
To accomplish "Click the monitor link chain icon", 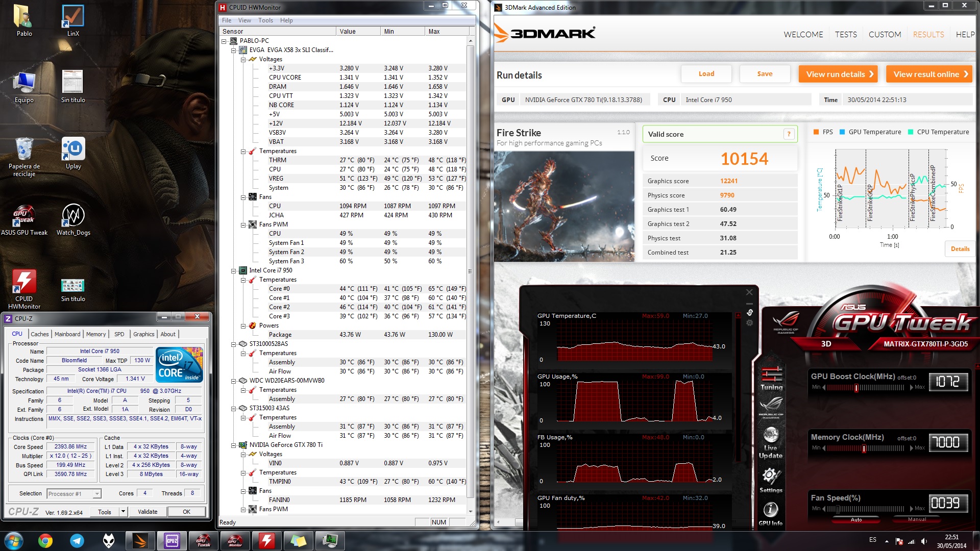I will 750,312.
